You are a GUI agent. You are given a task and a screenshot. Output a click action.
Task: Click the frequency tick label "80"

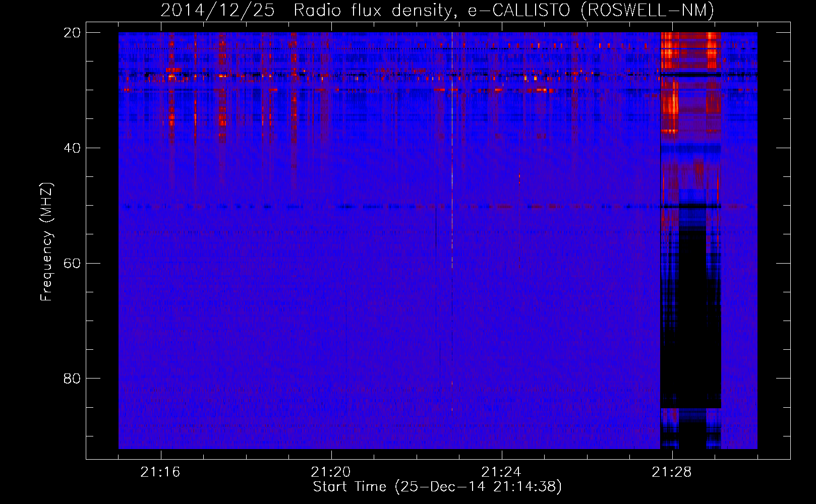[72, 379]
